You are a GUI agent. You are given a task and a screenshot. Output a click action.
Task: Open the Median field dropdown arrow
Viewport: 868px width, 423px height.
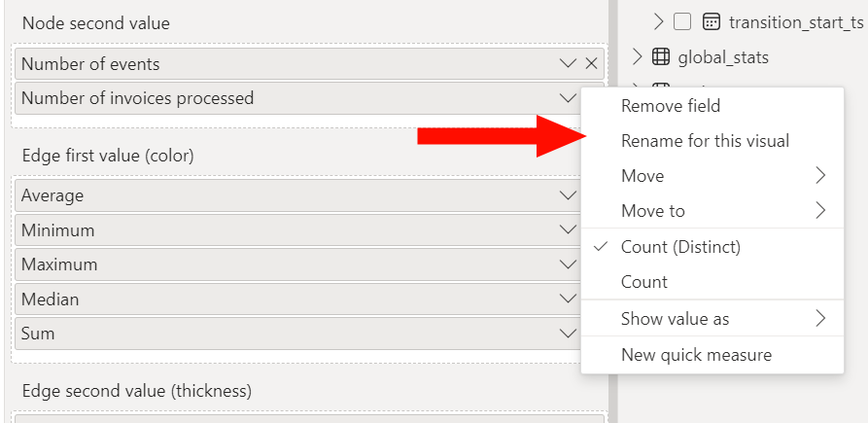click(x=568, y=299)
